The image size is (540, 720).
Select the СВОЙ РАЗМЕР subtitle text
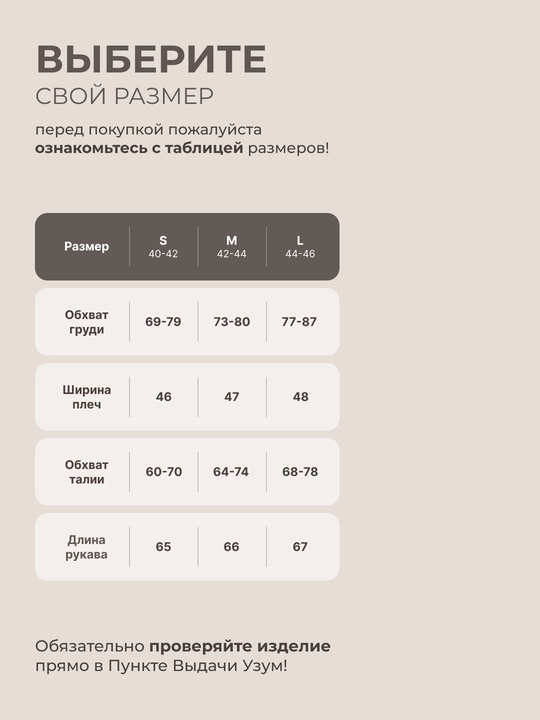point(124,96)
